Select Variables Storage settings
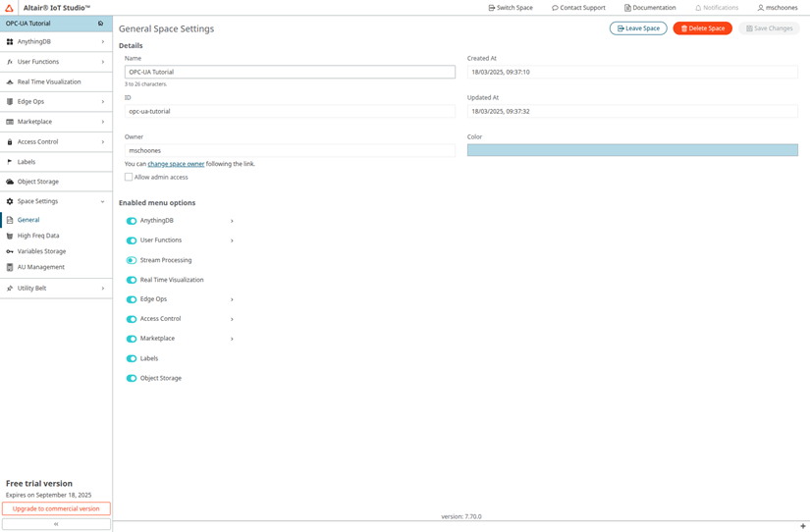Viewport: 810px width, 532px height. tap(56, 251)
